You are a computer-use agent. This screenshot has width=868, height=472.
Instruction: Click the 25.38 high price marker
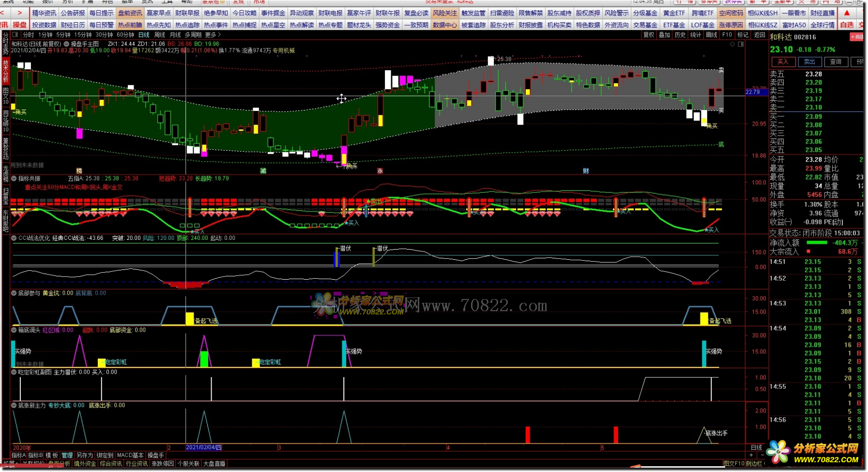pyautogui.click(x=503, y=59)
